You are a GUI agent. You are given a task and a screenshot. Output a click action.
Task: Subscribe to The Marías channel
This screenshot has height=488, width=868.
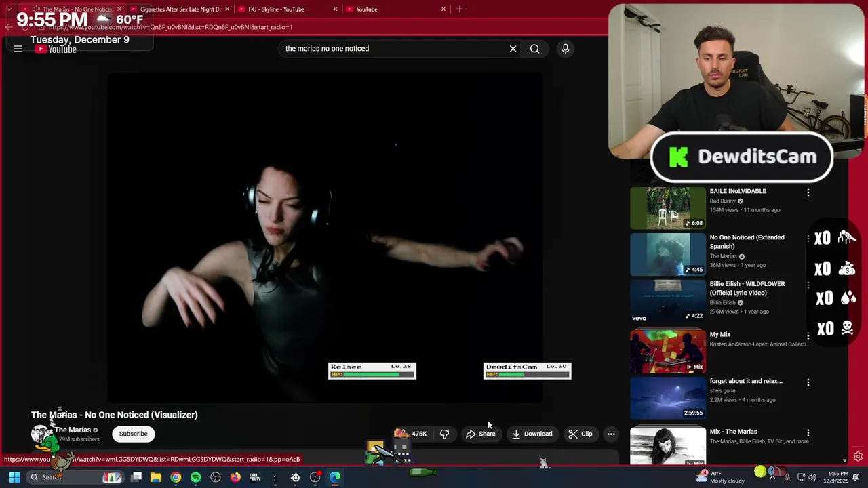133,434
